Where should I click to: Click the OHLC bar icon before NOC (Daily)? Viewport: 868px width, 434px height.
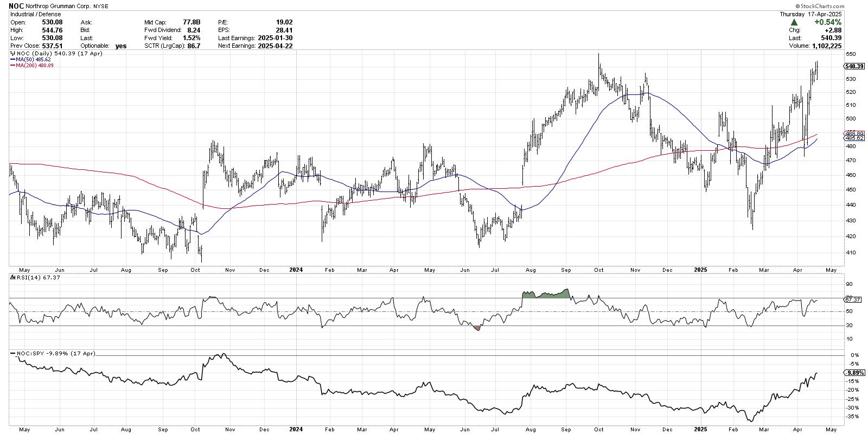[x=12, y=54]
